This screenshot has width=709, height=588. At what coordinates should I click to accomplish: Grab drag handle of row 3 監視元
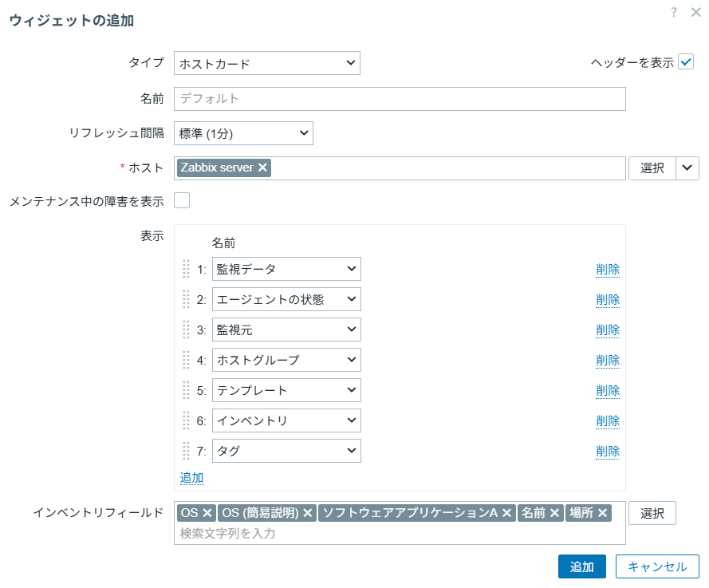186,330
